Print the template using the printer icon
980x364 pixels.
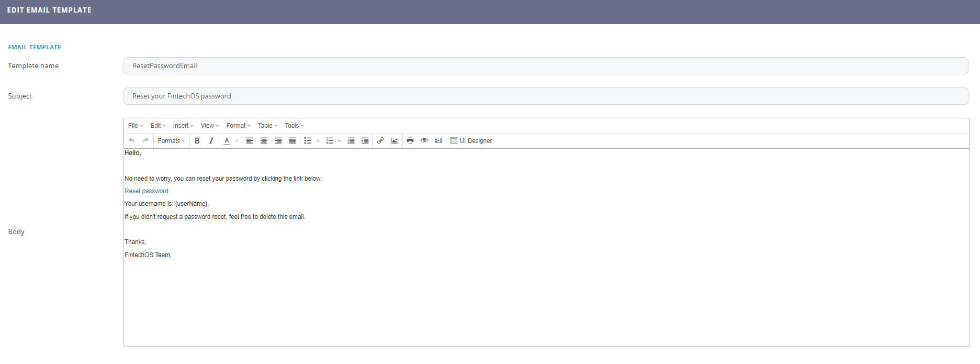click(x=410, y=140)
